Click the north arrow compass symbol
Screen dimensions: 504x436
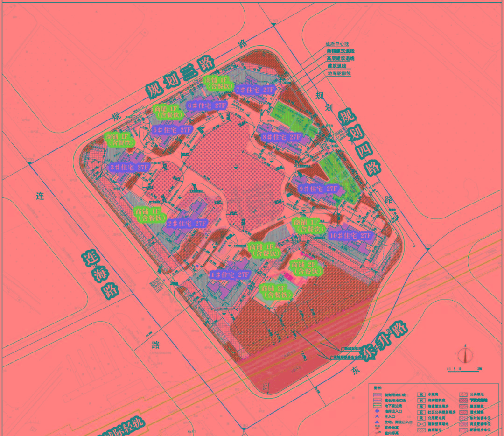tap(465, 354)
